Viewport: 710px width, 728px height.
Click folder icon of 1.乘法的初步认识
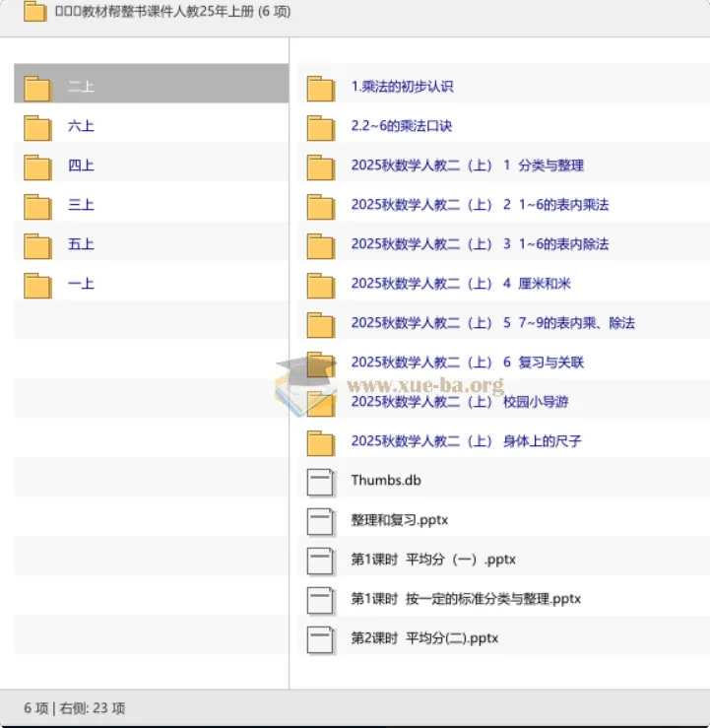(321, 89)
